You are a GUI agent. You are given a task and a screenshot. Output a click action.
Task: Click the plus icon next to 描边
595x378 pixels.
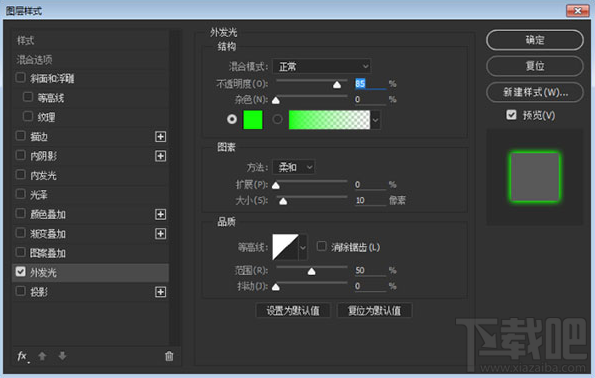pyautogui.click(x=161, y=137)
